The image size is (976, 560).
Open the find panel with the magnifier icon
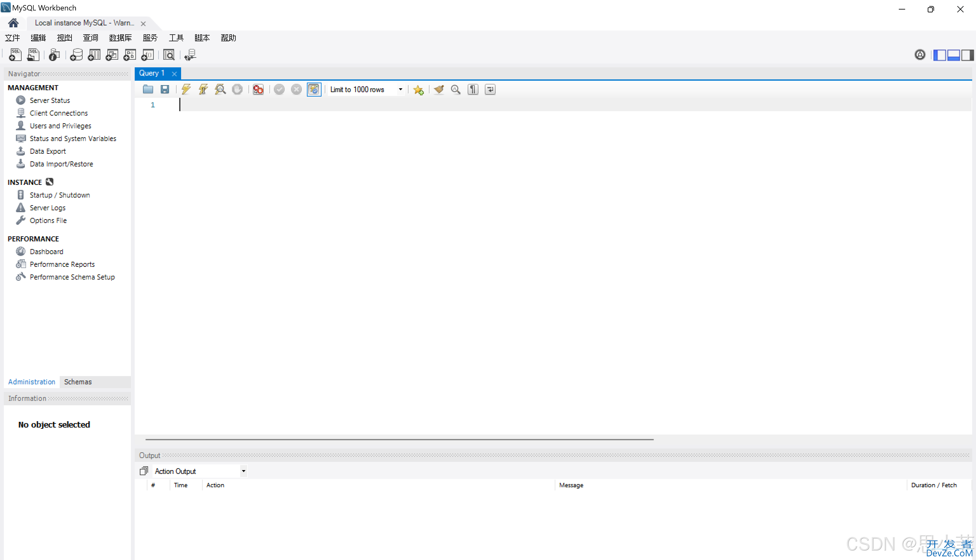click(x=456, y=90)
